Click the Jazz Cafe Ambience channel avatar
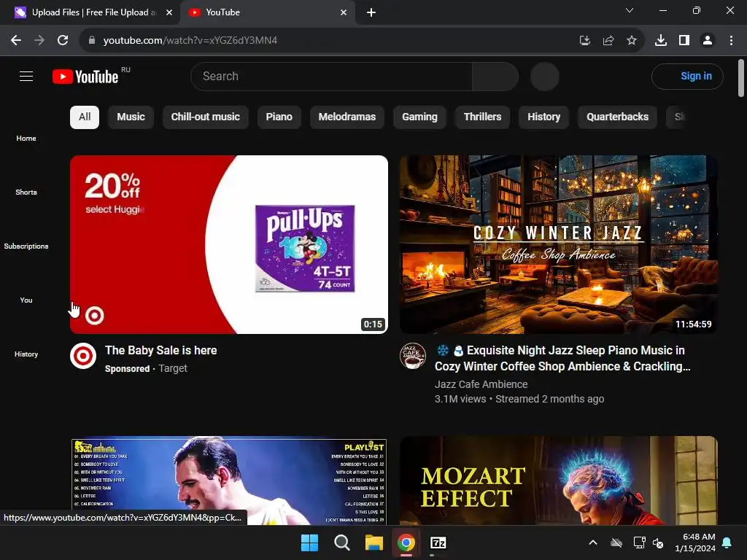This screenshot has height=560, width=747. coord(413,356)
